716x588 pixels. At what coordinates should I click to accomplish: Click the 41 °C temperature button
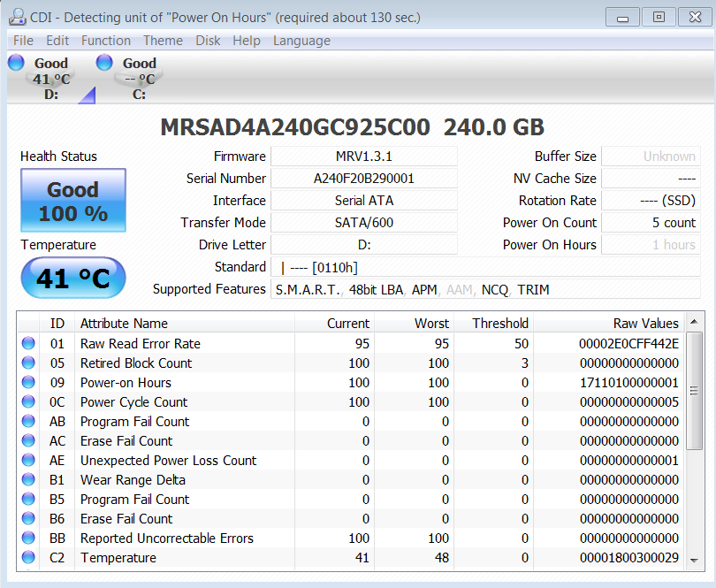[73, 279]
